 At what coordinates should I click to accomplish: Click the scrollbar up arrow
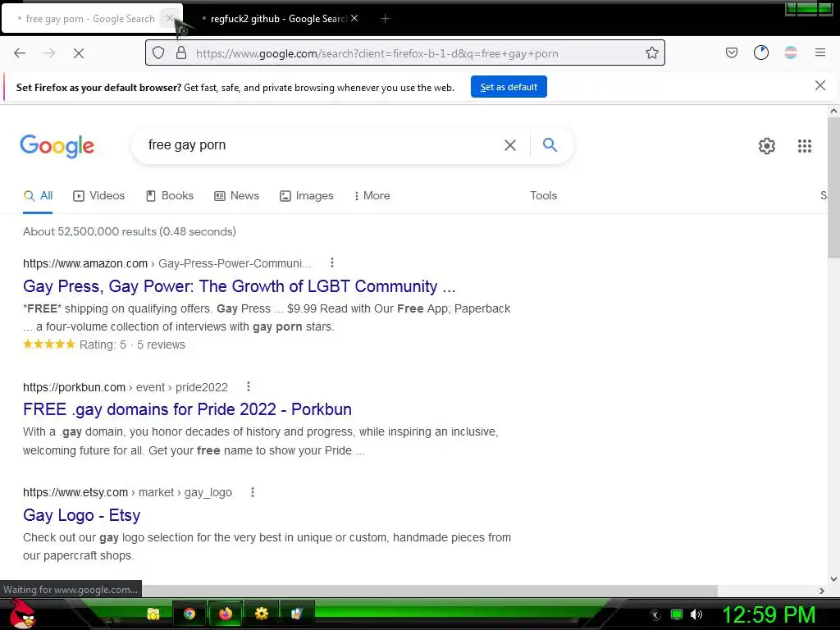pyautogui.click(x=833, y=112)
